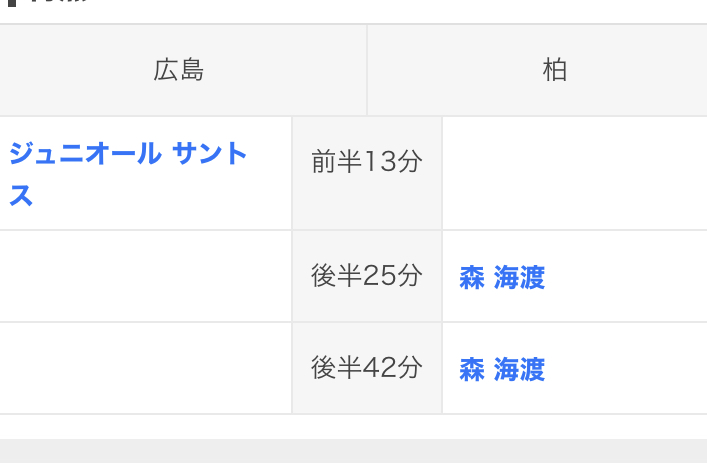Click the white space between table and gray bar
Screen dimensions: 707x473
354,427
